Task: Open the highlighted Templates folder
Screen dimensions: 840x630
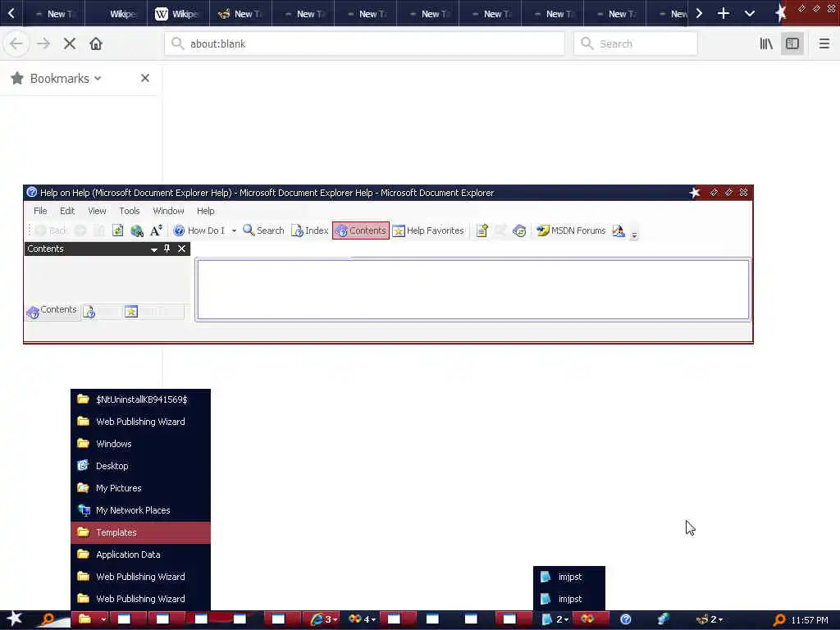Action: 140,532
